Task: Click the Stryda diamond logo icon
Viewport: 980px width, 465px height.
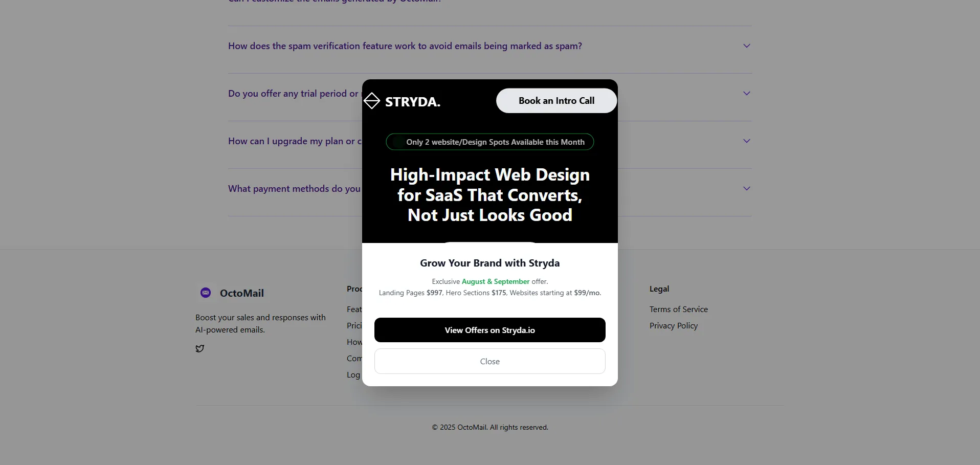Action: pyautogui.click(x=372, y=101)
